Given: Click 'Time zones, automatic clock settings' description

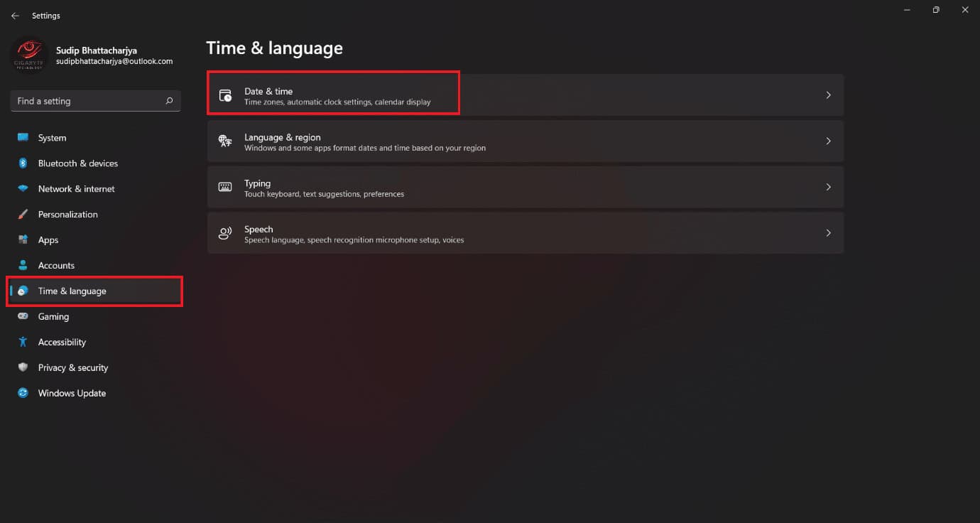Looking at the screenshot, I should [x=337, y=102].
